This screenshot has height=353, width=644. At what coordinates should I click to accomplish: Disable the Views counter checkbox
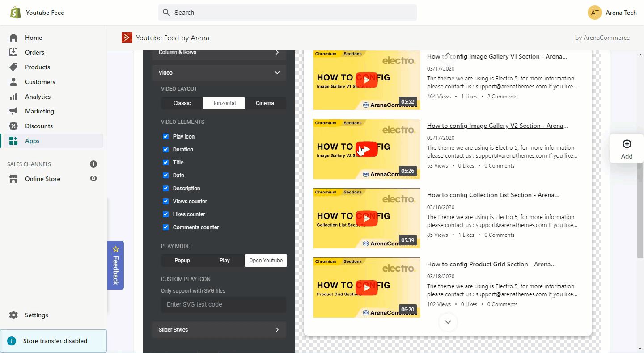[x=165, y=201]
